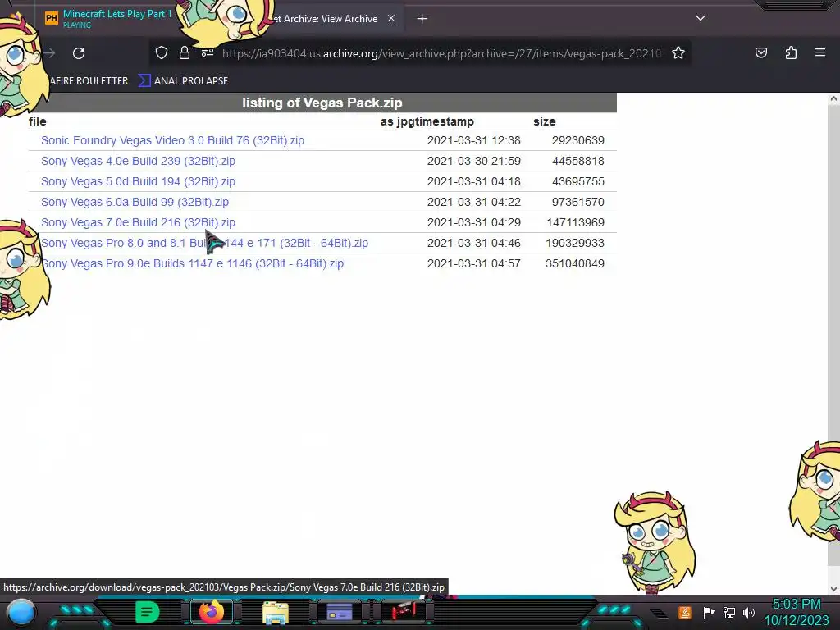
Task: Download Sony Vegas 6.0a Build 99 zip
Action: [135, 202]
